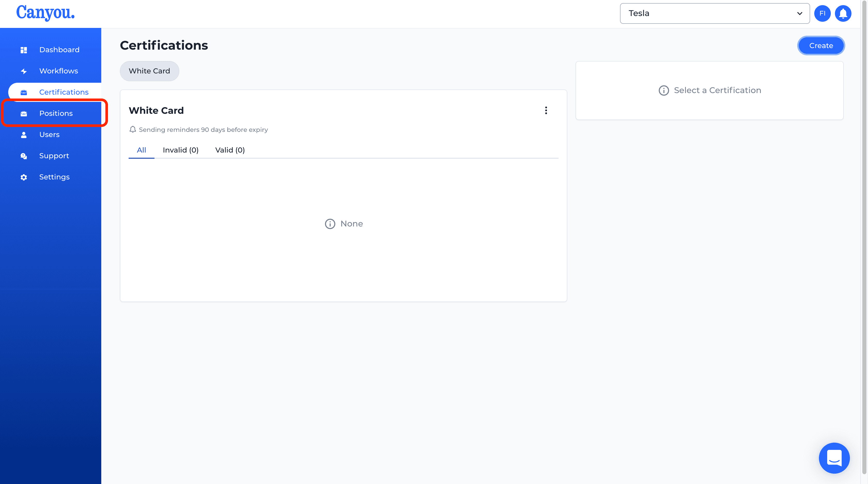Open the Dashboard grid icon

(x=24, y=50)
